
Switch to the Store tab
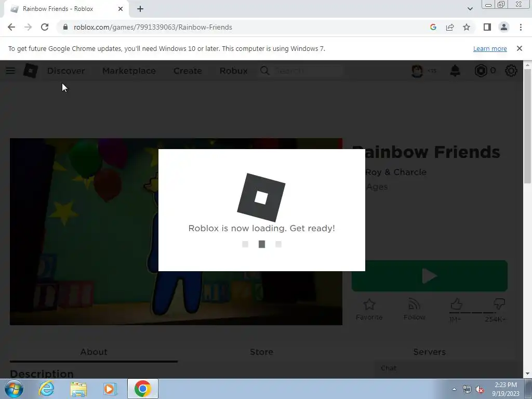[262, 352]
